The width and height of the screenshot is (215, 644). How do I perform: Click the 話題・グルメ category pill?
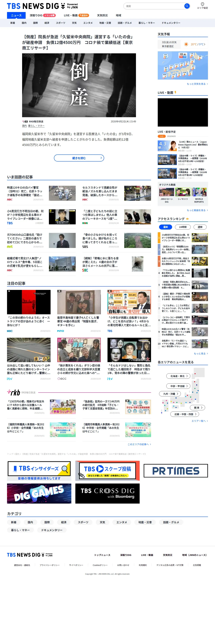(x=171, y=522)
